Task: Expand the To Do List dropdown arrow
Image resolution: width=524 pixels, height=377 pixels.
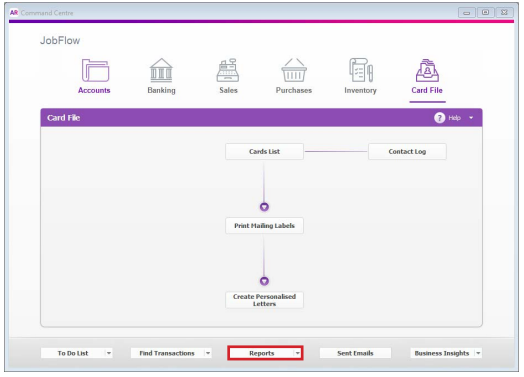Action: [x=109, y=353]
